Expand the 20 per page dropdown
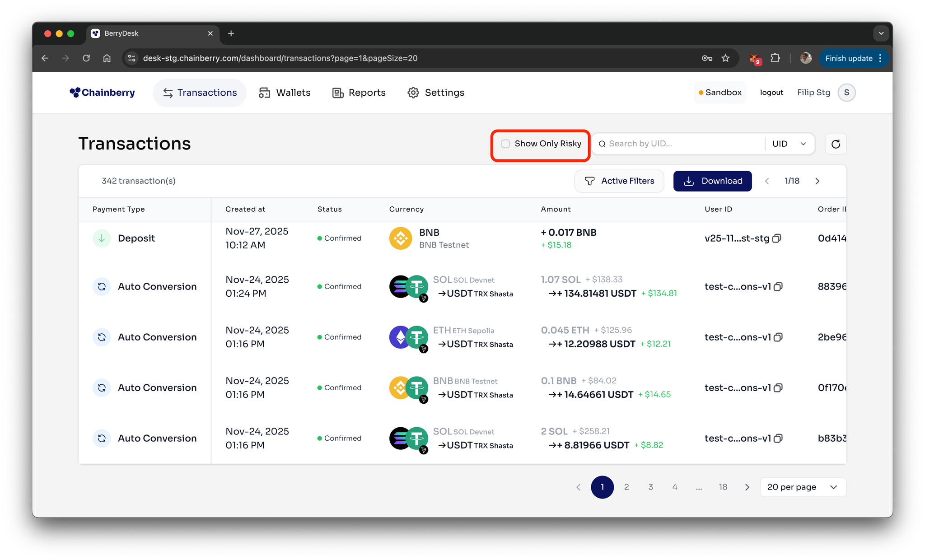The width and height of the screenshot is (925, 560). 803,487
